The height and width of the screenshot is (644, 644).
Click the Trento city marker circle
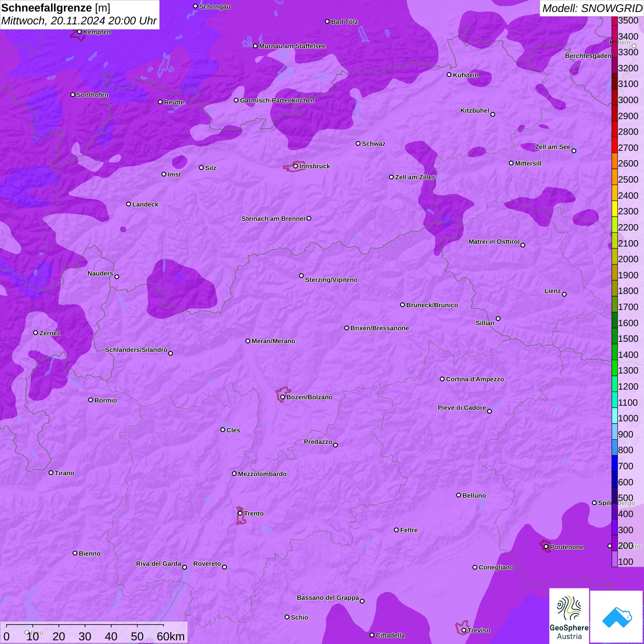(x=240, y=513)
